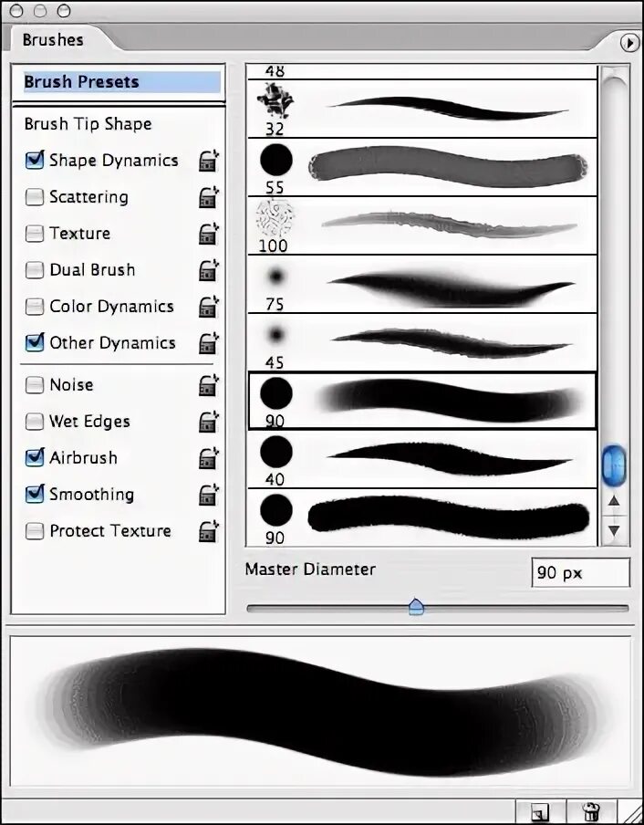Enable the Scattering checkbox

click(x=35, y=197)
